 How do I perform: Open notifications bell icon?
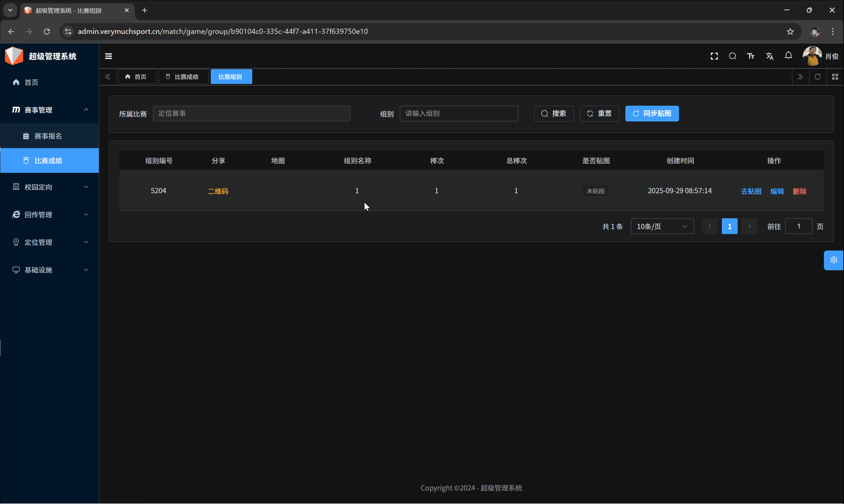(788, 55)
